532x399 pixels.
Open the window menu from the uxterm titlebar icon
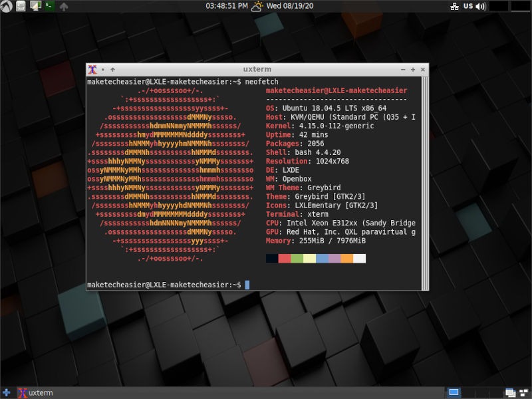tap(92, 69)
